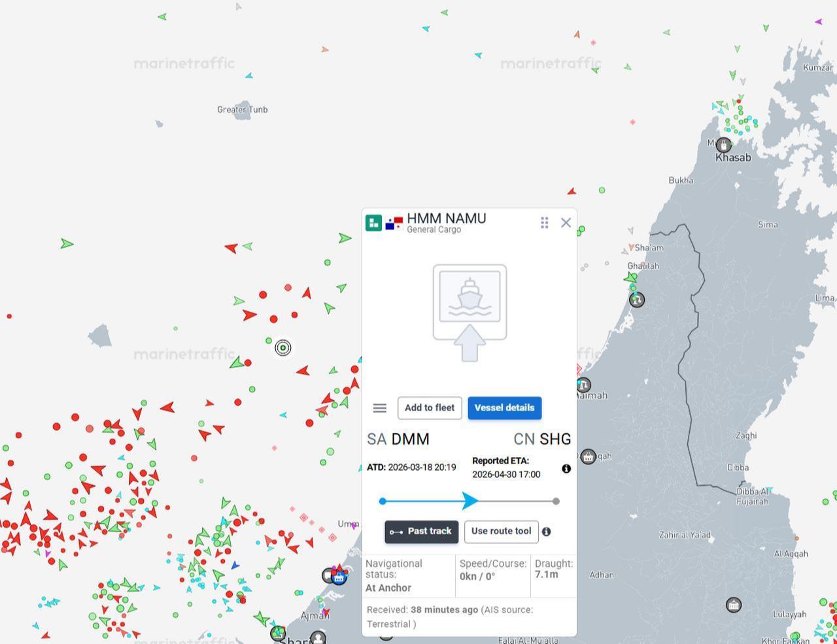Click the voyage progress arrow marker
This screenshot has height=644, width=837.
(470, 501)
